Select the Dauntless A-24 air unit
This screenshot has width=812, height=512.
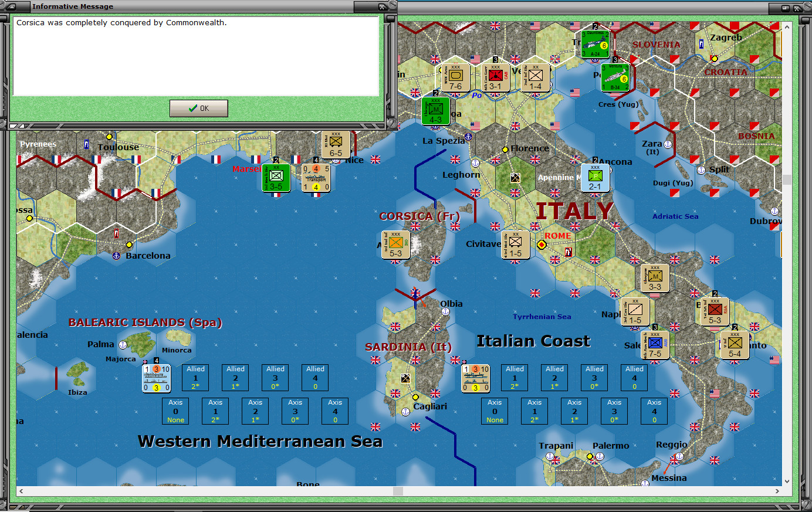click(595, 44)
